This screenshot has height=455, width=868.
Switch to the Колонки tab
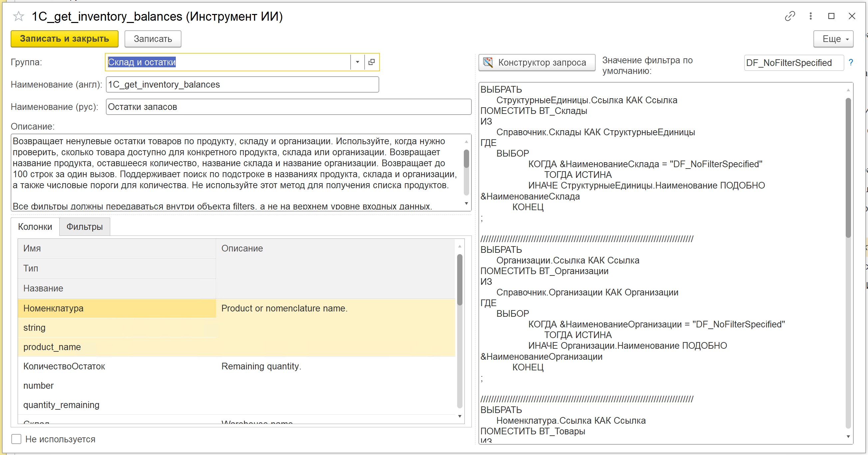pos(35,227)
